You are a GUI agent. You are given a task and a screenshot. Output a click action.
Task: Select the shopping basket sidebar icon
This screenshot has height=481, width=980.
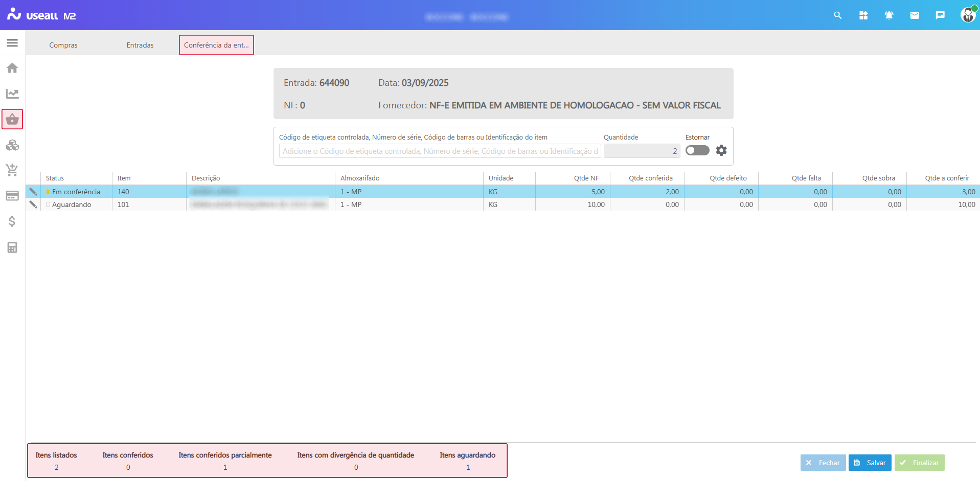pyautogui.click(x=12, y=119)
